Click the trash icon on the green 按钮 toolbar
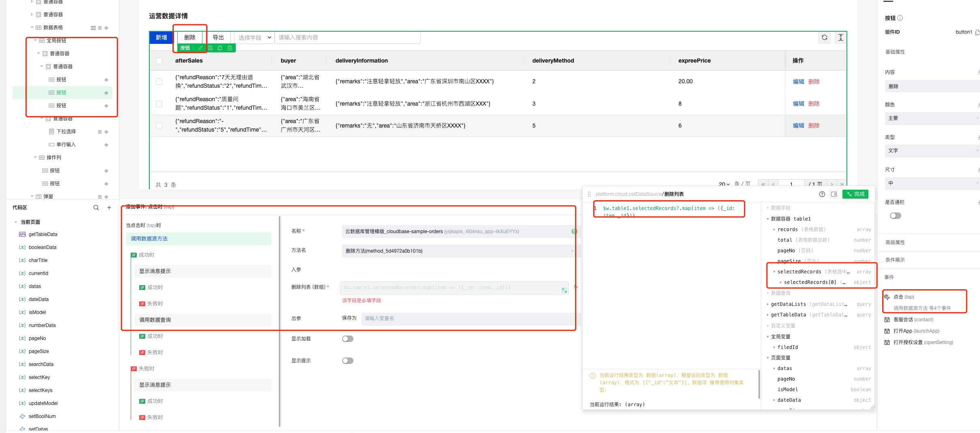This screenshot has height=433, width=980. point(230,48)
